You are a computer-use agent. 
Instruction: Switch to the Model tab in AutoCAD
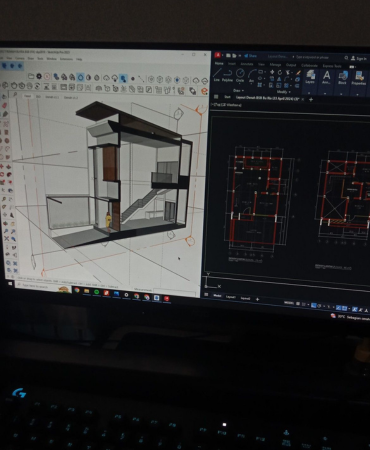click(x=217, y=296)
